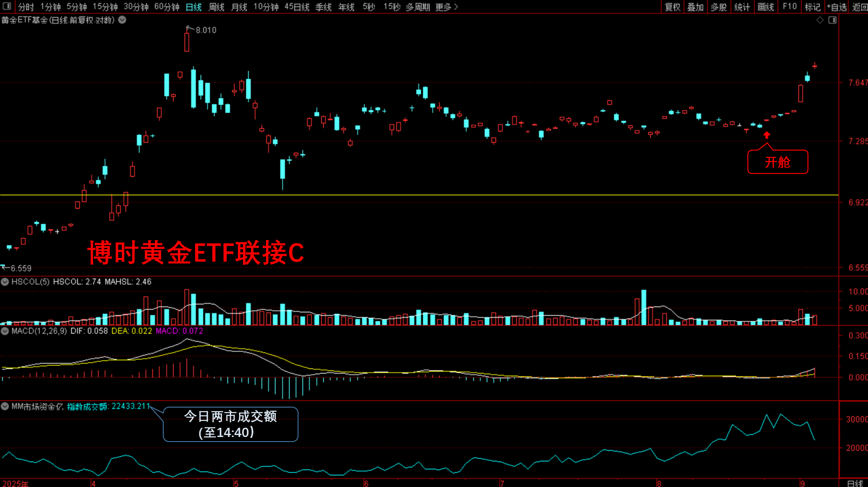Click the tall red candlestick at 8.010 peak
This screenshot has width=868, height=487.
click(x=187, y=41)
